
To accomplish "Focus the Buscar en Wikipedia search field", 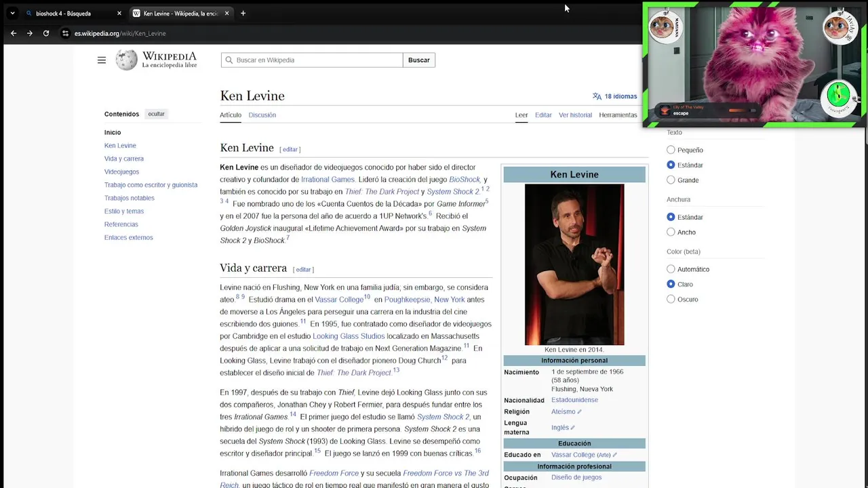I will click(x=312, y=60).
